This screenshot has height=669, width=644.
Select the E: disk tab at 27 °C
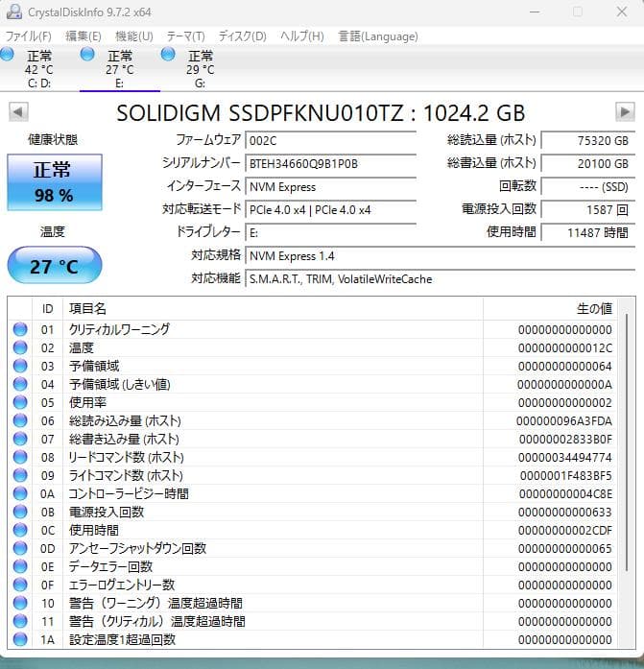(120, 69)
